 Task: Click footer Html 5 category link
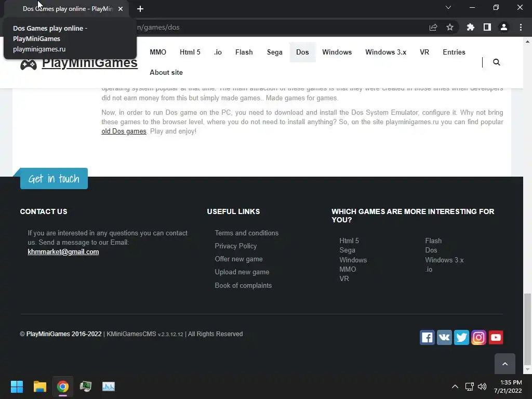pyautogui.click(x=349, y=241)
